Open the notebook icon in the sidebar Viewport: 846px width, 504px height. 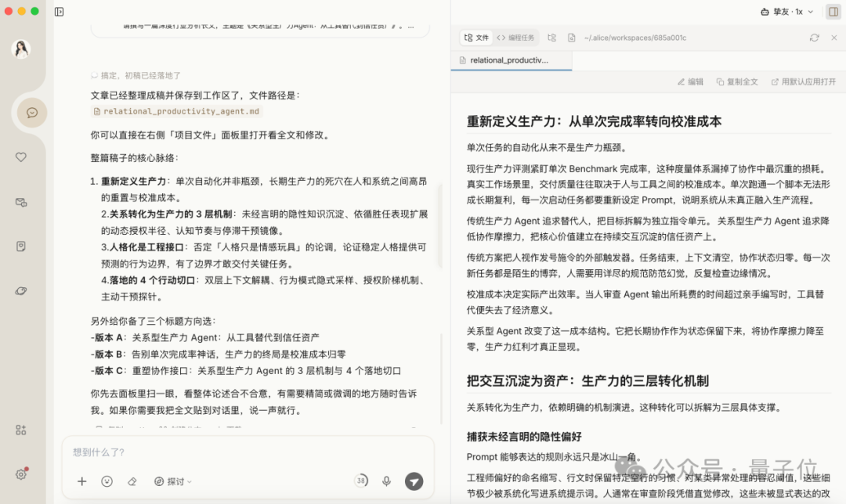click(21, 247)
